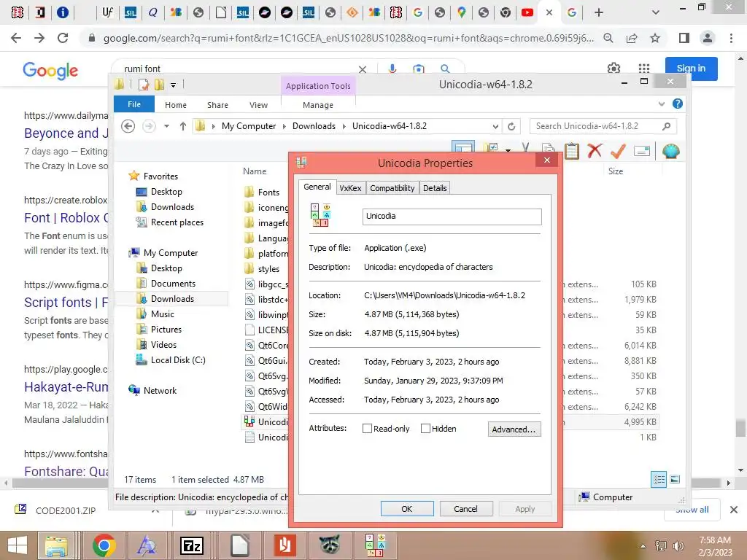This screenshot has width=747, height=560.
Task: Open the File ribbon tab
Action: (x=134, y=104)
